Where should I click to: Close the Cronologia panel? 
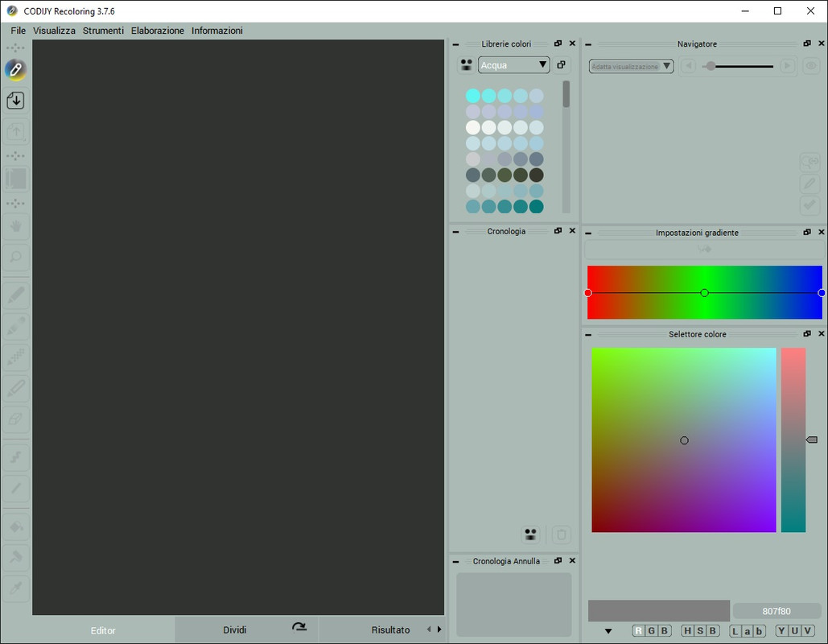point(572,231)
